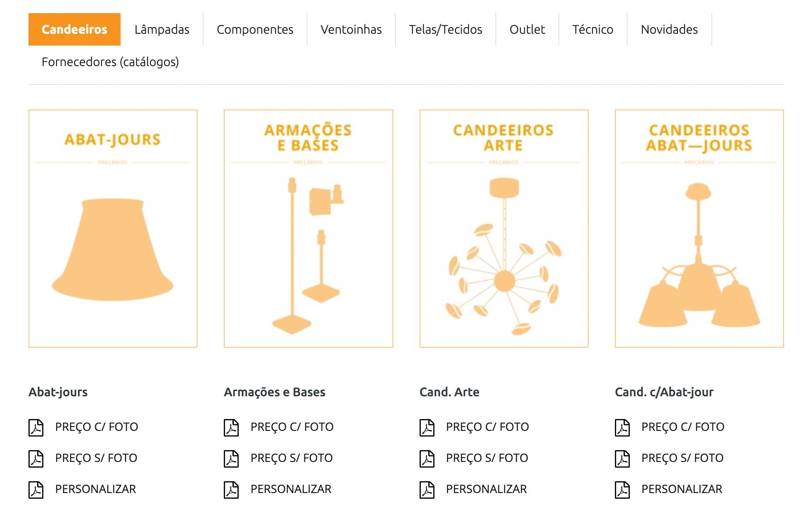812x525 pixels.
Task: Open the ARMAÇÕES E BASES catalog cover
Action: pyautogui.click(x=308, y=229)
